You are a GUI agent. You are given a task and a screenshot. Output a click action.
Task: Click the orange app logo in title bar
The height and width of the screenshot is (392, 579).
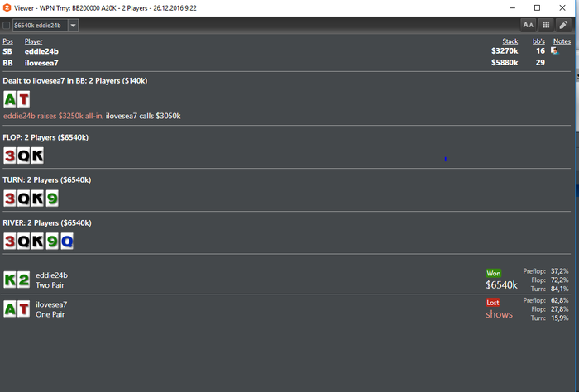click(x=7, y=7)
